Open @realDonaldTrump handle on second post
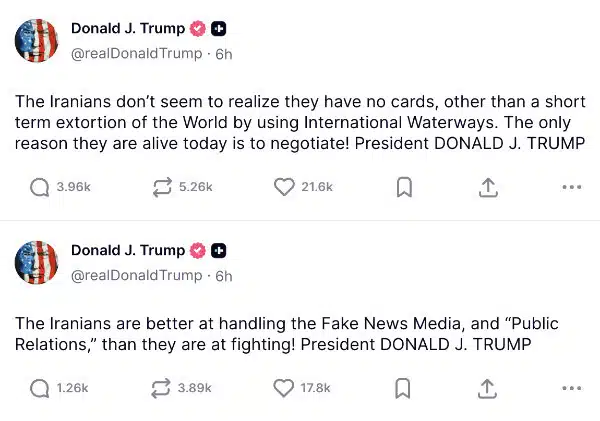Viewport: 600px width, 421px height. pyautogui.click(x=136, y=275)
